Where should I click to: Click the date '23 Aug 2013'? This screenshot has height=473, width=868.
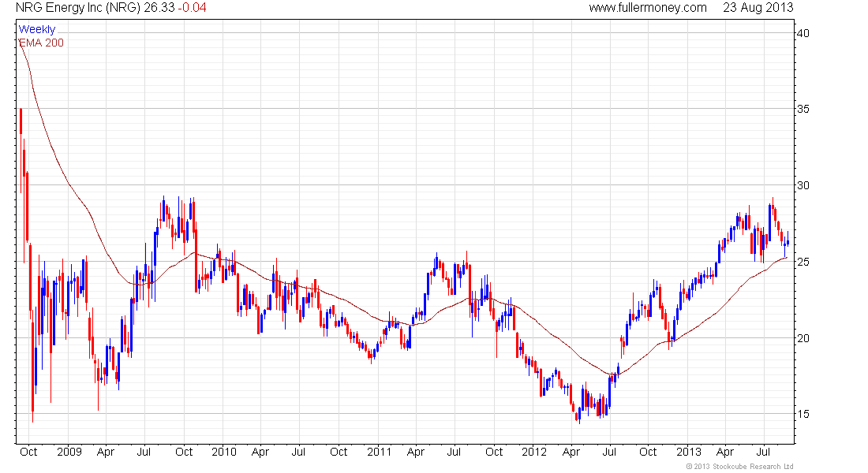point(758,8)
